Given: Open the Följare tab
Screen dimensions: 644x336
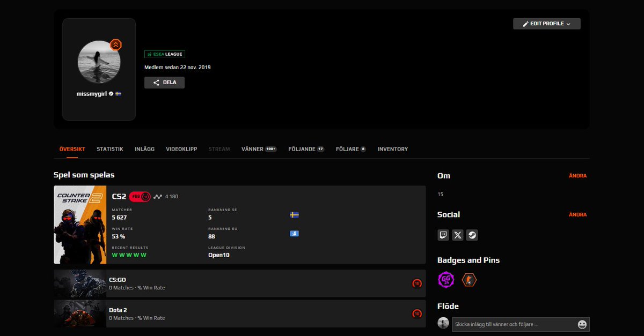Looking at the screenshot, I should [x=351, y=149].
